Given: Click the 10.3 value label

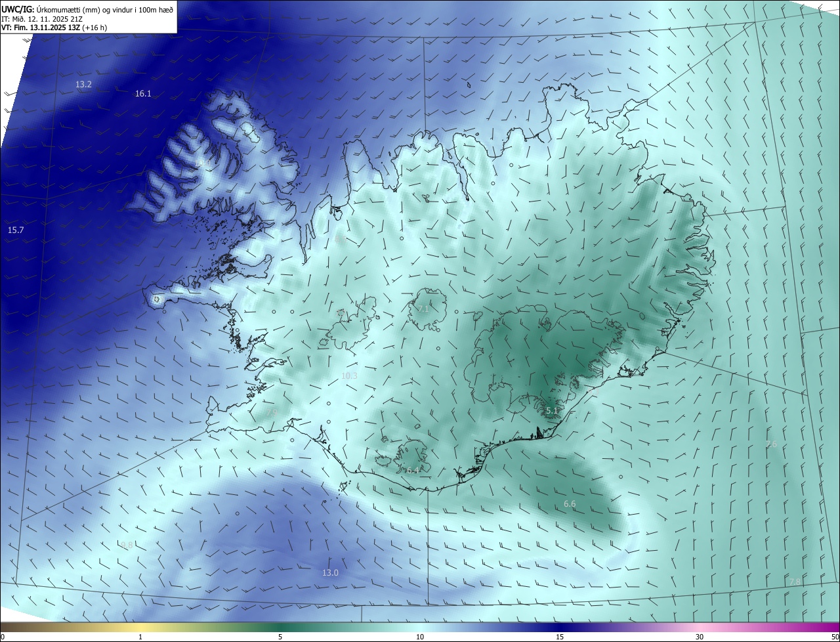Looking at the screenshot, I should (349, 376).
